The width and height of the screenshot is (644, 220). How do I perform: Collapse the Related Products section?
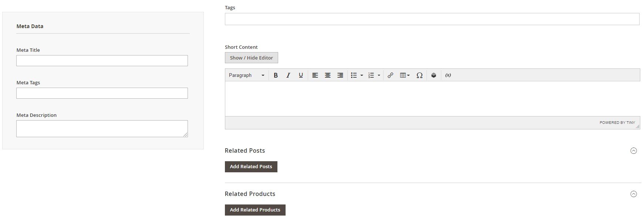tap(634, 194)
